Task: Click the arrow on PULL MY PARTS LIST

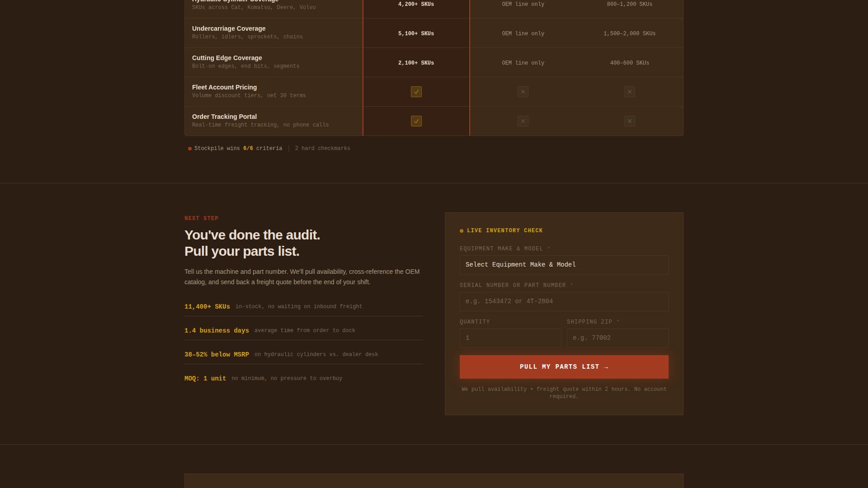Action: coord(606,366)
